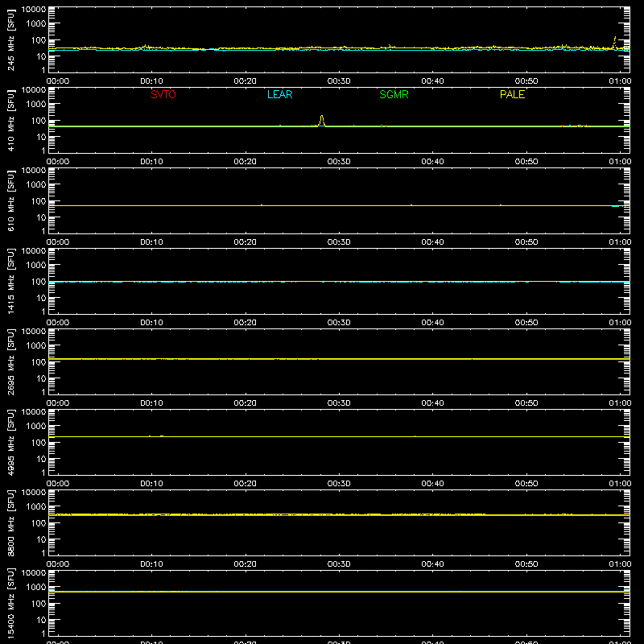Click the 00:30 tick label under 1415 MHz plot
The image size is (644, 644).
click(339, 323)
